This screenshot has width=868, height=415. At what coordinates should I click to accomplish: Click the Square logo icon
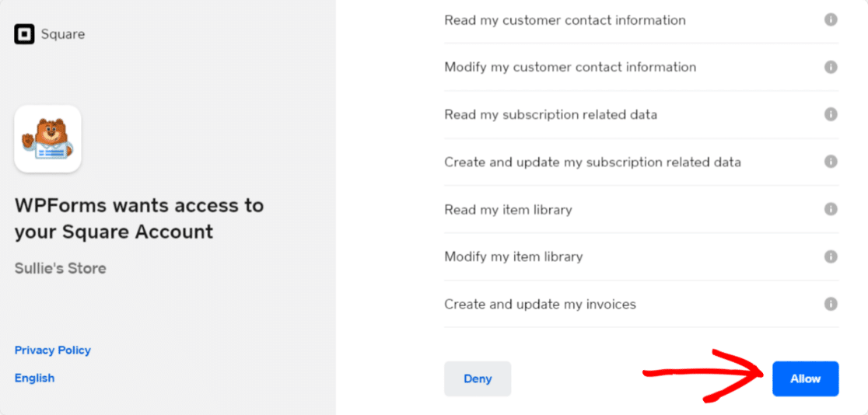click(x=24, y=34)
